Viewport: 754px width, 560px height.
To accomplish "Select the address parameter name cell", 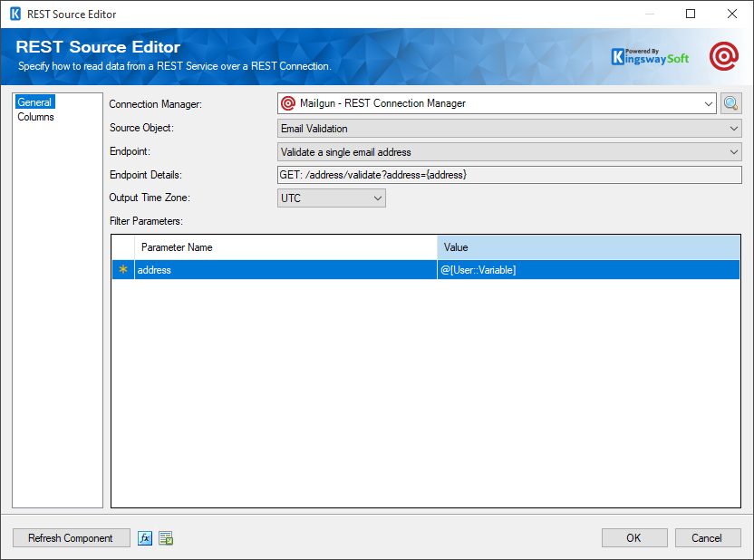I will pyautogui.click(x=285, y=270).
